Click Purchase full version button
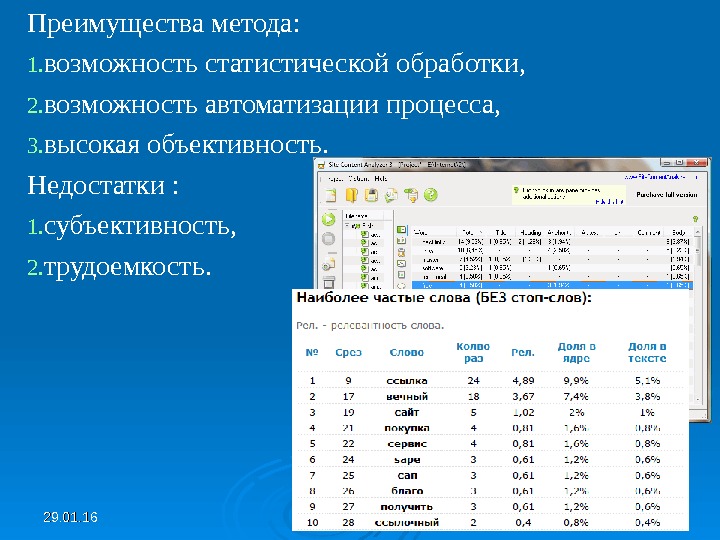 point(666,195)
